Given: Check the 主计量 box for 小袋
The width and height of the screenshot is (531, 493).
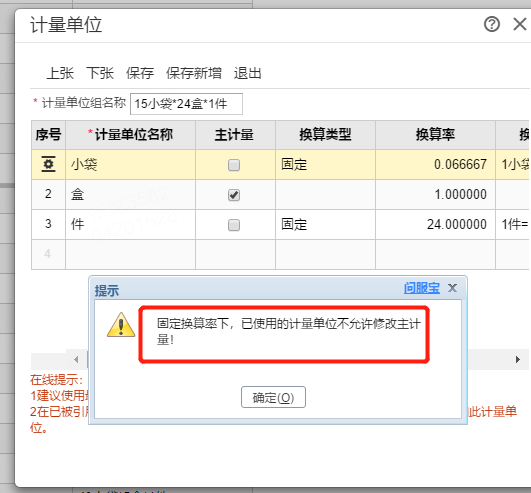Looking at the screenshot, I should pos(234,165).
